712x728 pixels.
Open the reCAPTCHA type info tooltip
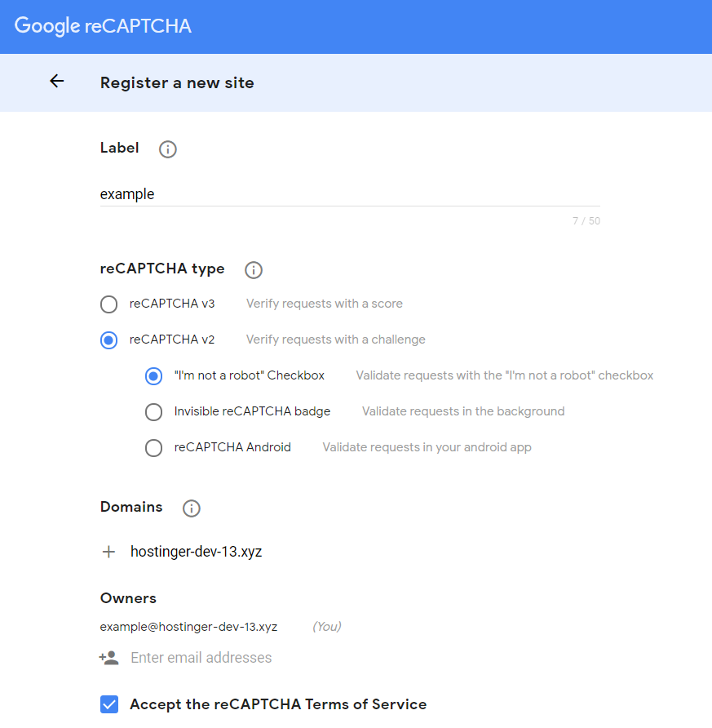click(x=253, y=270)
